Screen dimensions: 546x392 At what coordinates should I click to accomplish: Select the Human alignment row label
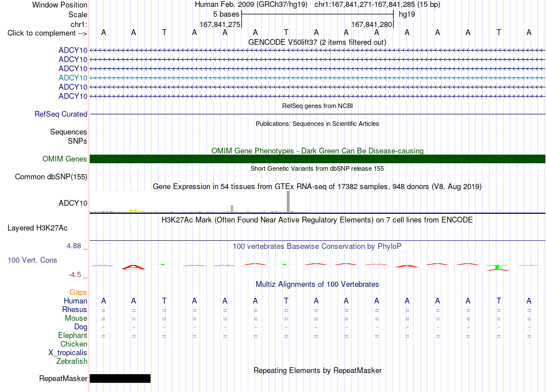click(75, 301)
